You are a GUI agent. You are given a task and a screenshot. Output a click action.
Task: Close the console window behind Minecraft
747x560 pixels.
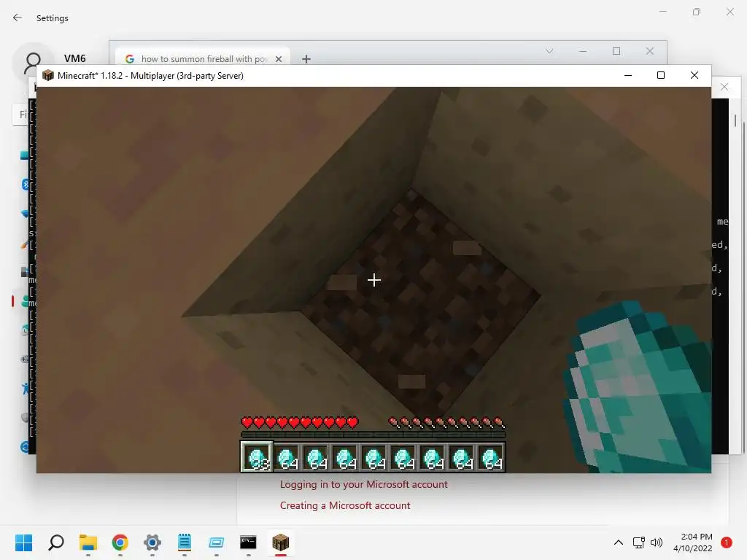[724, 87]
